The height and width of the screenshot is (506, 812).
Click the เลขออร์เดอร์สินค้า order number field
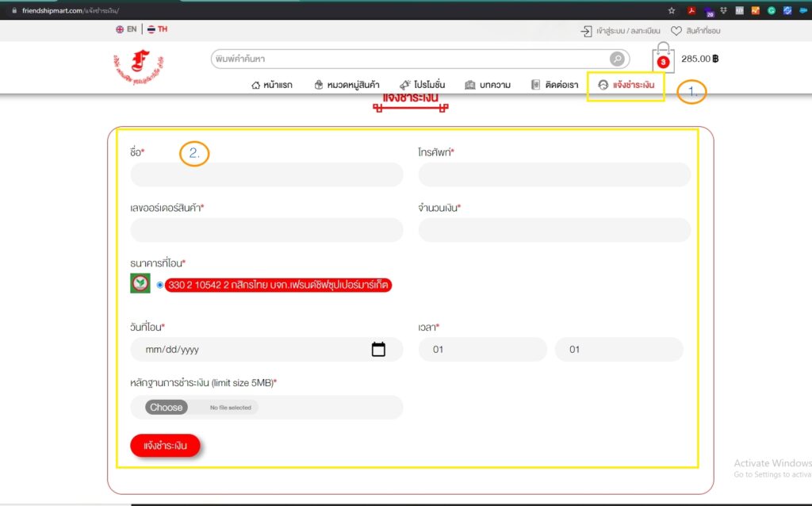pyautogui.click(x=266, y=230)
